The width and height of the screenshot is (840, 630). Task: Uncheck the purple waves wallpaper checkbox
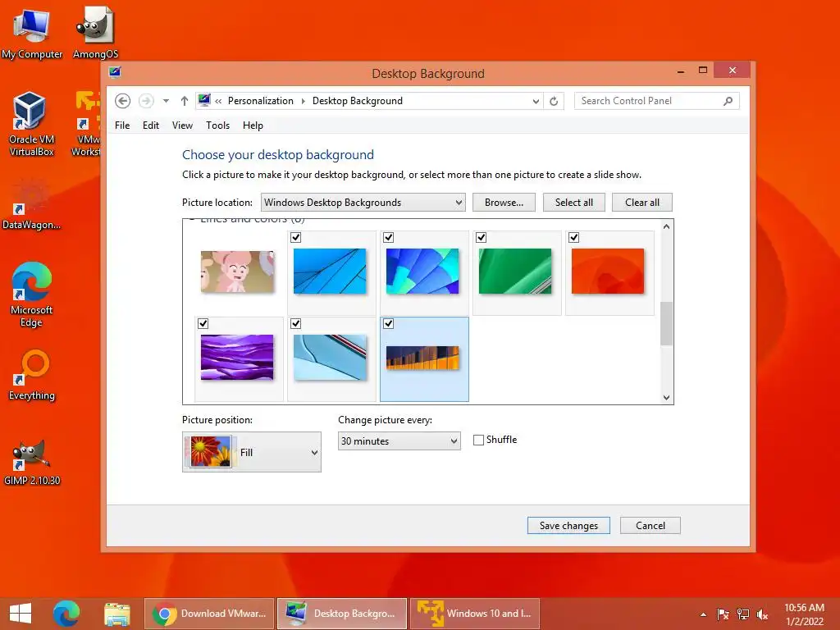click(x=203, y=323)
